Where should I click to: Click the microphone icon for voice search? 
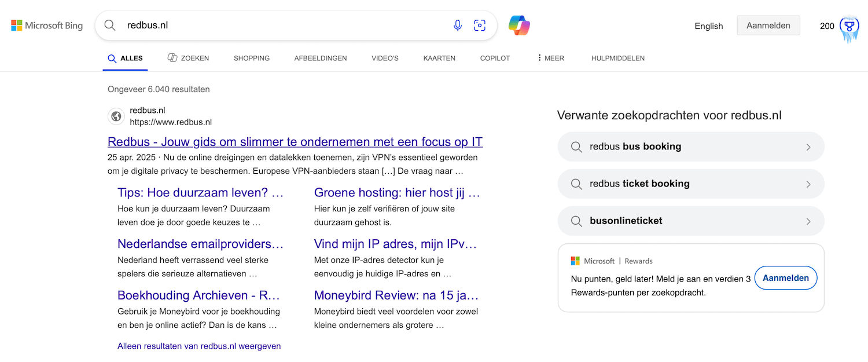(x=458, y=25)
